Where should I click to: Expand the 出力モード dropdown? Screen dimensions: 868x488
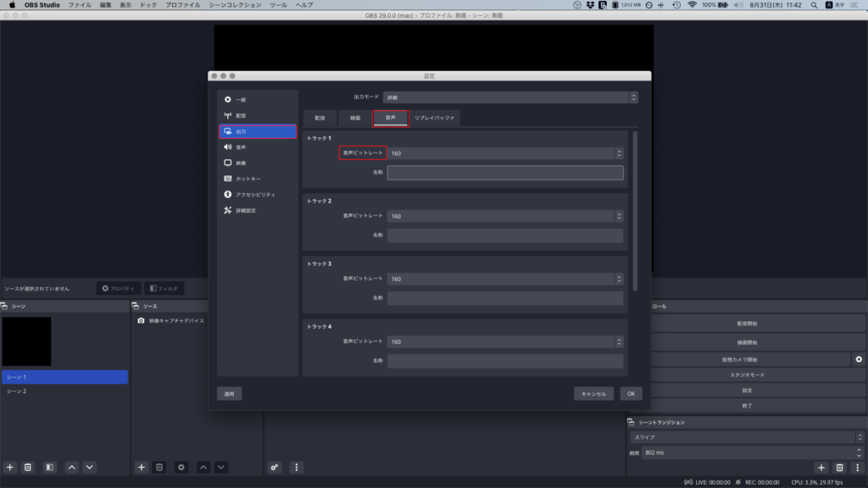(510, 97)
